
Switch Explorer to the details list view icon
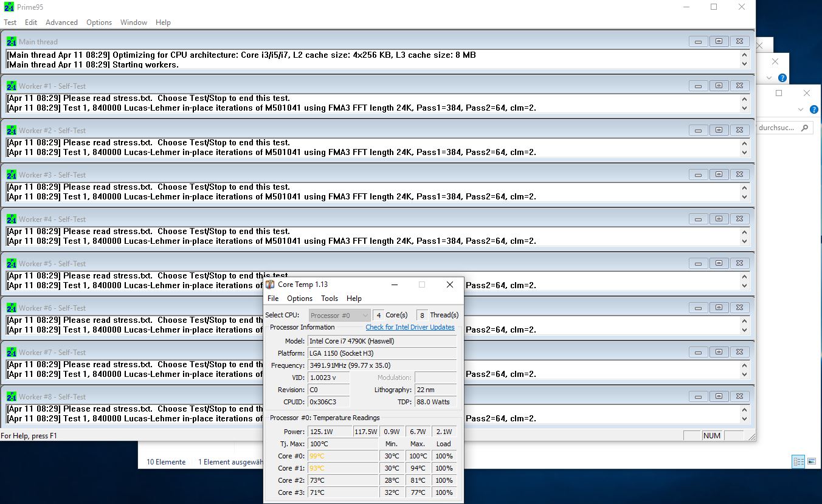click(x=798, y=461)
